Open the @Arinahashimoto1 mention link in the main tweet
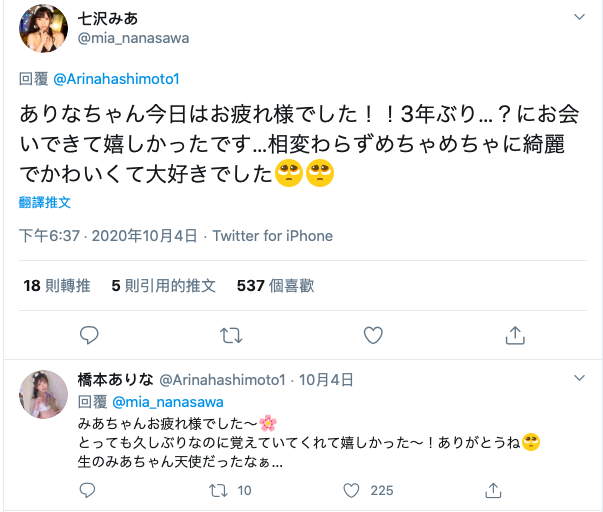Viewport: 603px width, 512px height. 115,78
